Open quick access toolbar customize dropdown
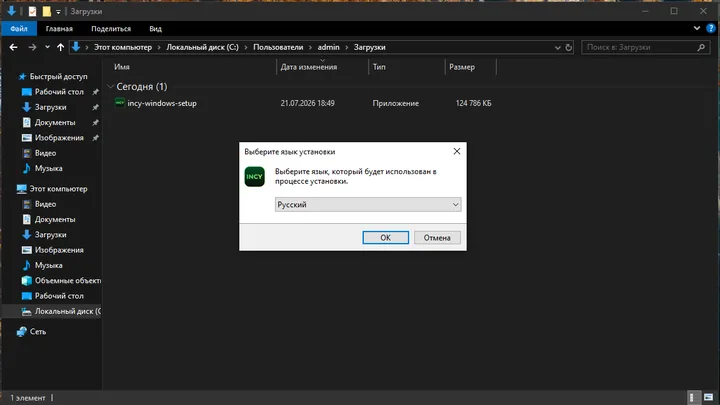The image size is (720, 405). (x=58, y=11)
